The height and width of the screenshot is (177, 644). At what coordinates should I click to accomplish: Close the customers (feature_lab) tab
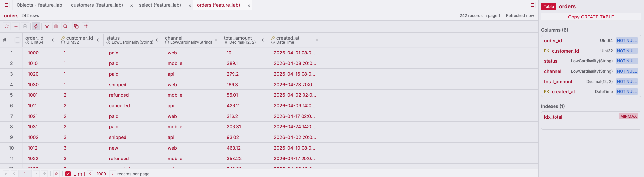131,5
